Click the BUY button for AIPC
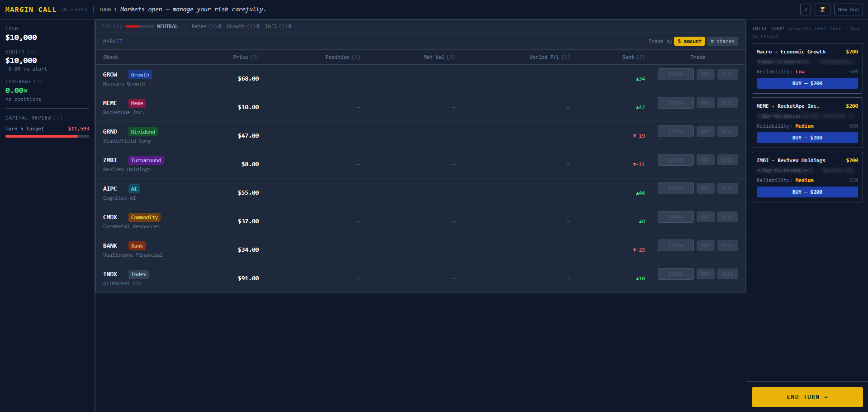This screenshot has width=868, height=412. pyautogui.click(x=705, y=188)
